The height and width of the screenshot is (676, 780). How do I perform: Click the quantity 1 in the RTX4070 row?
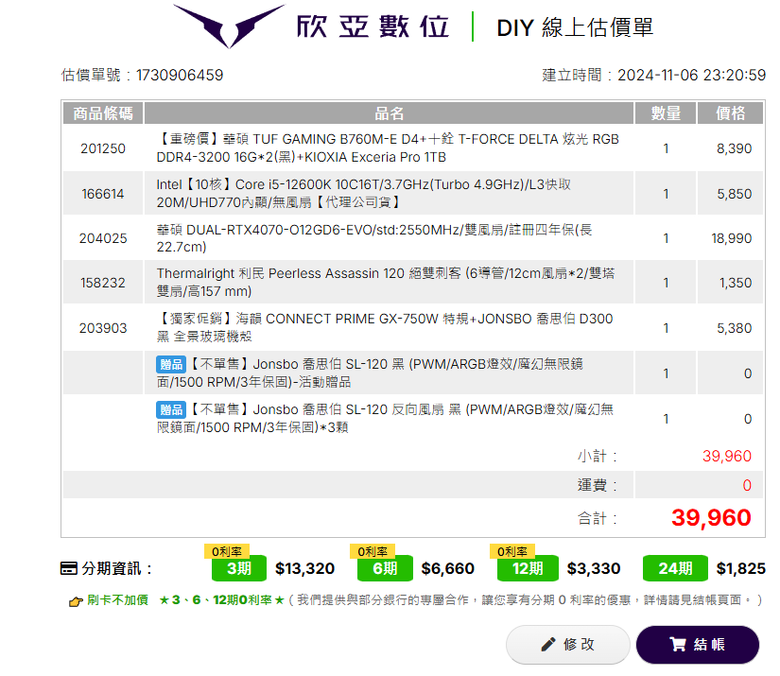[666, 238]
